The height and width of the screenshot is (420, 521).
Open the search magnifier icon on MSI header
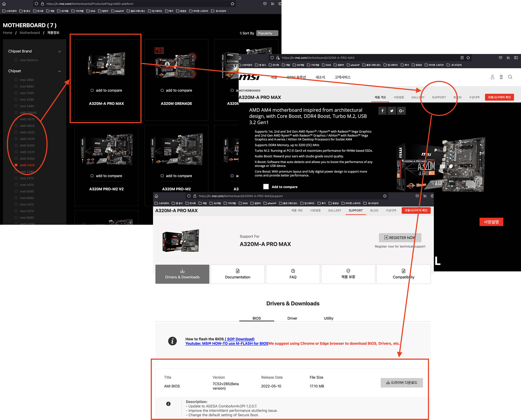point(510,77)
